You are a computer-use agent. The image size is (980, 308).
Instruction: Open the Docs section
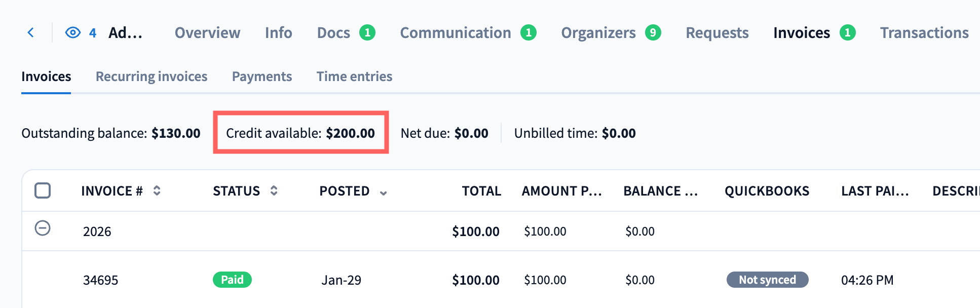pos(333,33)
